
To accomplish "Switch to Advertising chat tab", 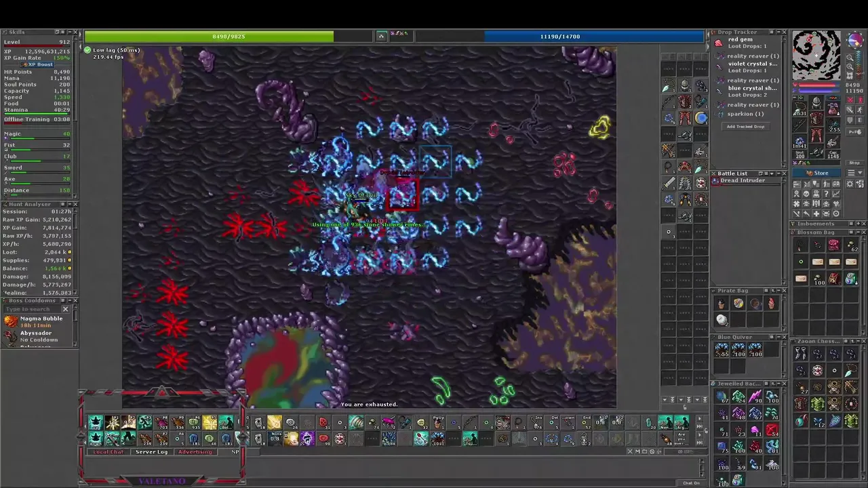I will click(196, 452).
